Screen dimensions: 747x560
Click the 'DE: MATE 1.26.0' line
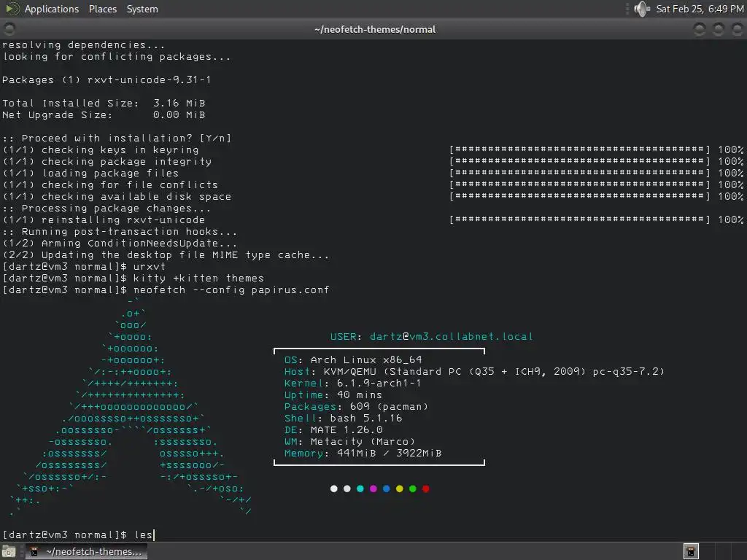(x=333, y=430)
